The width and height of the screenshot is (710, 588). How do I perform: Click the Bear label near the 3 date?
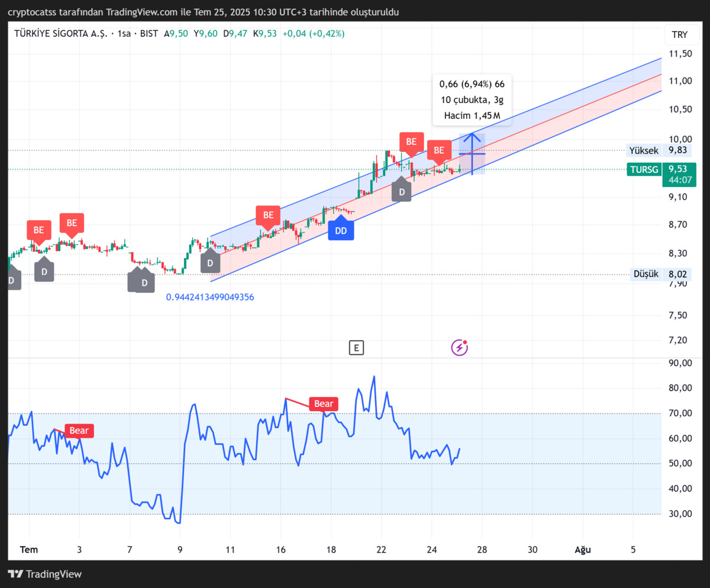(79, 431)
